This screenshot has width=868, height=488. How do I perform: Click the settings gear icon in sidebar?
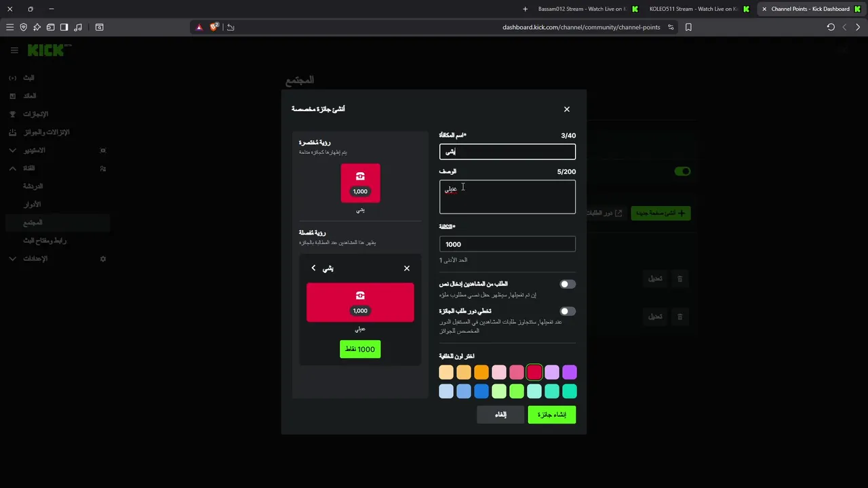pos(103,259)
